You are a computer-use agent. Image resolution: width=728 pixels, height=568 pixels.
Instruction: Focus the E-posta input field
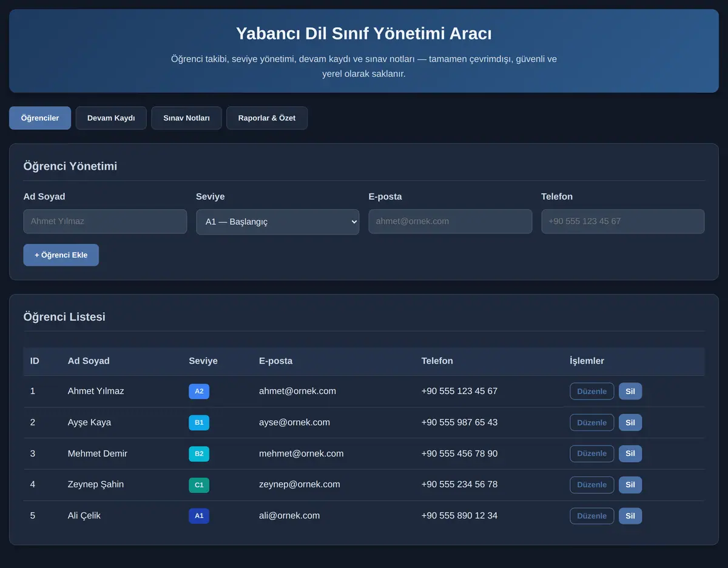[450, 221]
